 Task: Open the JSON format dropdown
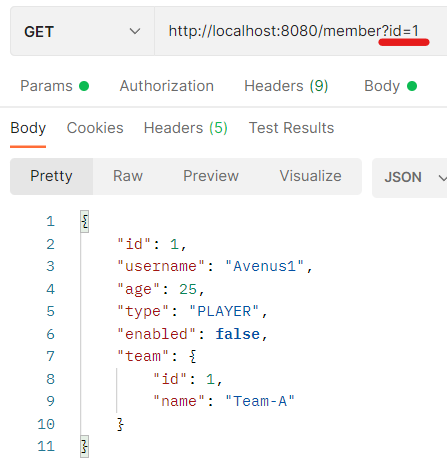pos(410,177)
